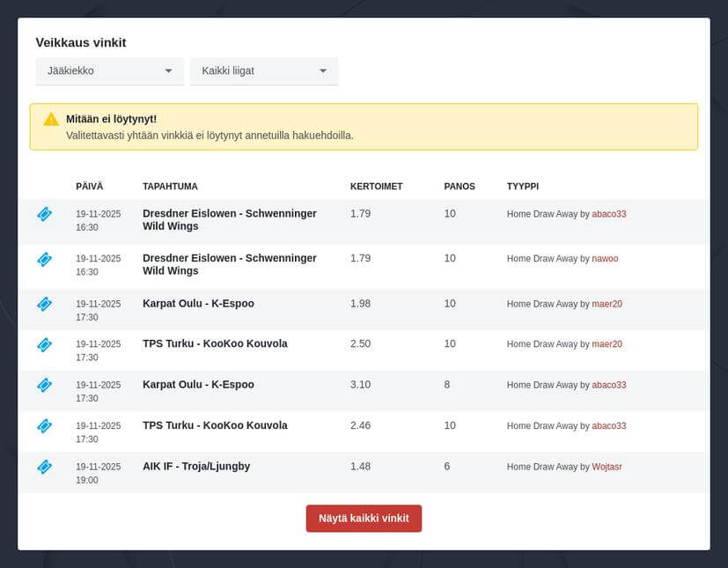The image size is (728, 568).
Task: Click the AIK IF - Troja/Ljungby event
Action: pos(196,467)
